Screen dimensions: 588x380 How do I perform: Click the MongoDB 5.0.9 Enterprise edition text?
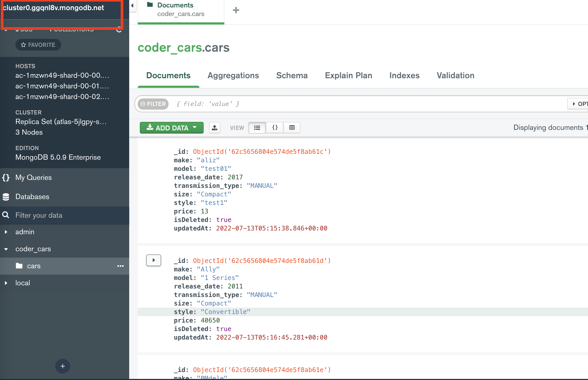coord(58,157)
